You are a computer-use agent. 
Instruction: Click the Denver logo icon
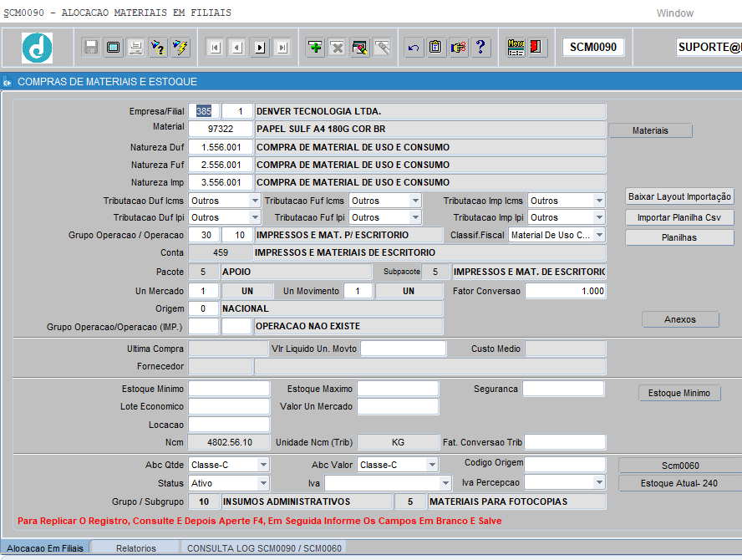pos(37,48)
